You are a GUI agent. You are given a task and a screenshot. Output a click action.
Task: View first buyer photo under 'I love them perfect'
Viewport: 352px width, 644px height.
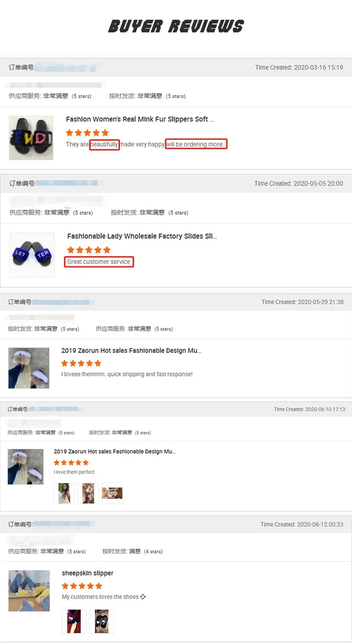point(64,493)
